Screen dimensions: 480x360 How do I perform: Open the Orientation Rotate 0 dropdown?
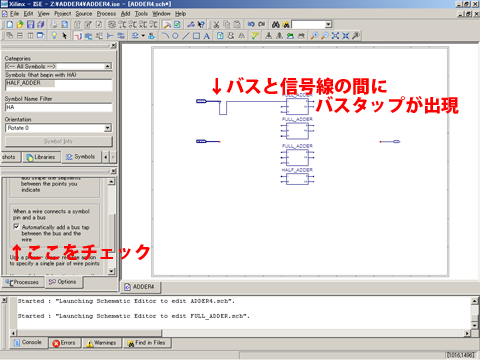click(107, 128)
